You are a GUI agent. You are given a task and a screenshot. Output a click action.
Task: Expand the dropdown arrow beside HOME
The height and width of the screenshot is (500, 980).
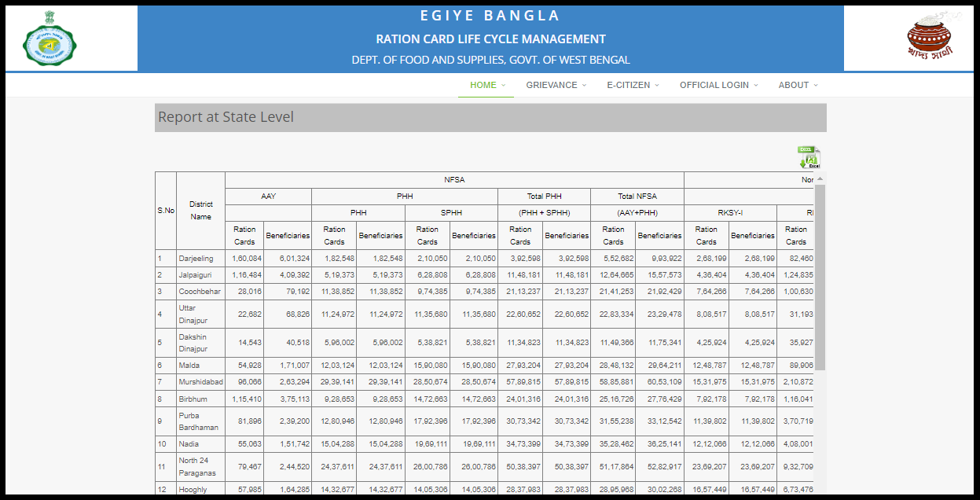coord(503,85)
